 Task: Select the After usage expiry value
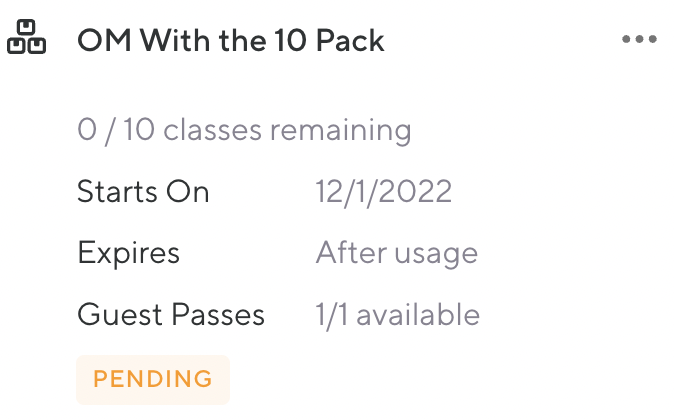(x=397, y=253)
